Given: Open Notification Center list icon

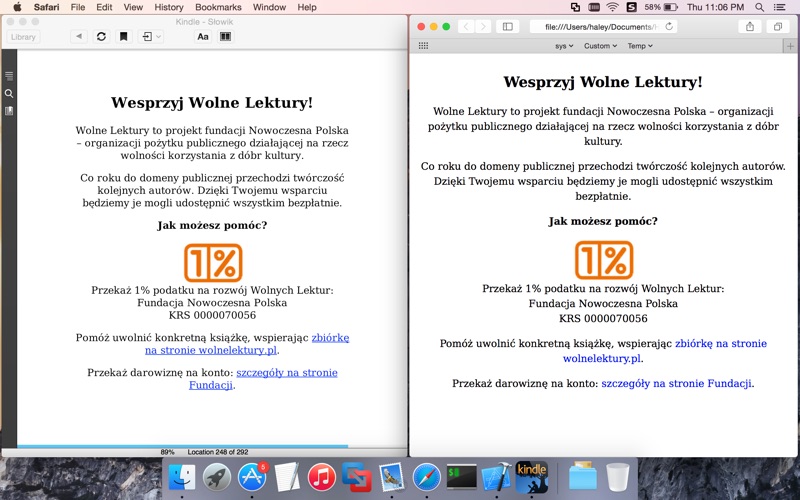Looking at the screenshot, I should click(x=780, y=7).
